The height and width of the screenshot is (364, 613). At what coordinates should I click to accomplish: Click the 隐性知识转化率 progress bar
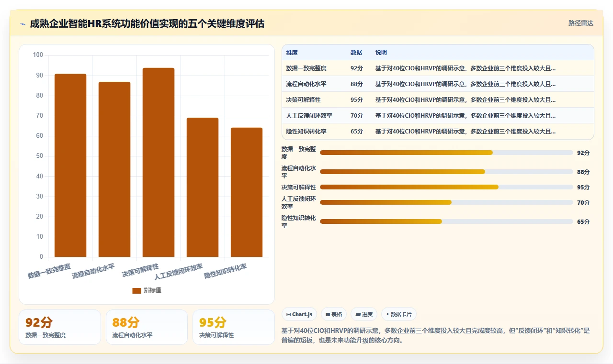(446, 221)
